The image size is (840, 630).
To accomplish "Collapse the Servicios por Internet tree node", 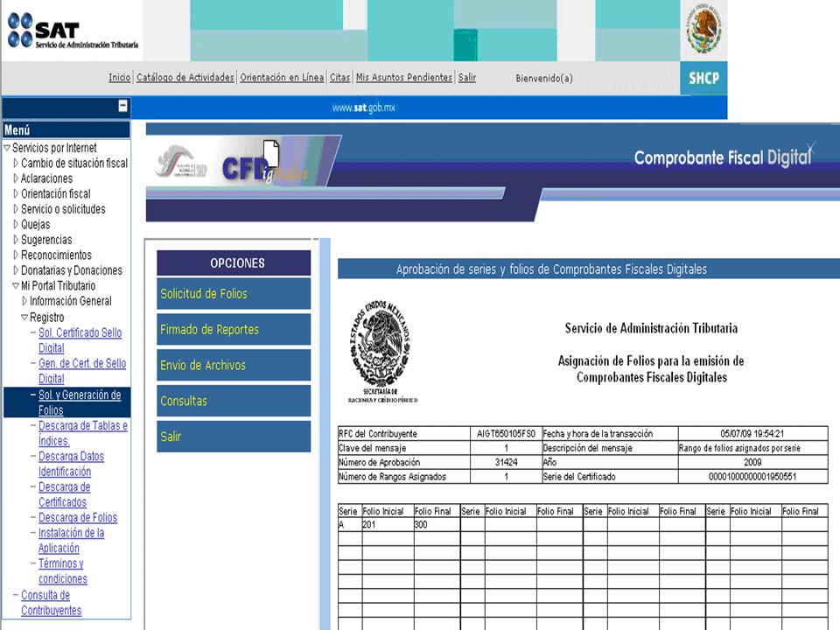I will (7, 148).
